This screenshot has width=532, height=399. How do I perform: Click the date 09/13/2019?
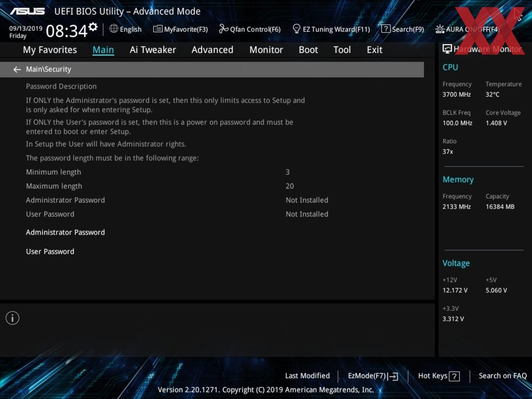click(x=26, y=29)
